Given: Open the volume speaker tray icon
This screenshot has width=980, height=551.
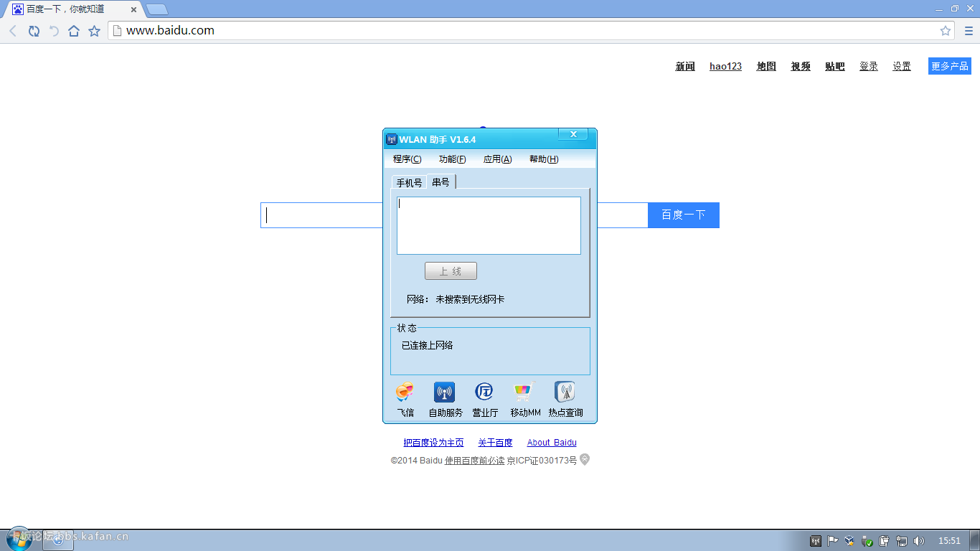Looking at the screenshot, I should pos(919,541).
